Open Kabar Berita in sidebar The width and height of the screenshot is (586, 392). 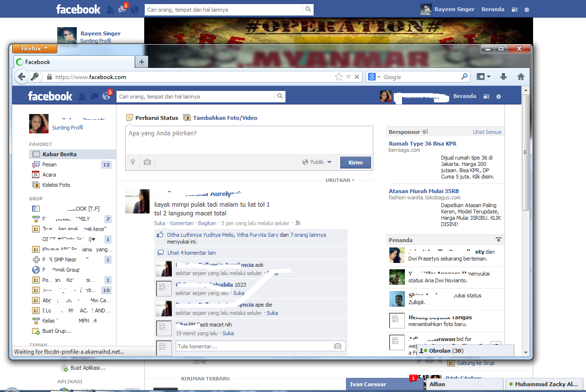click(x=72, y=154)
